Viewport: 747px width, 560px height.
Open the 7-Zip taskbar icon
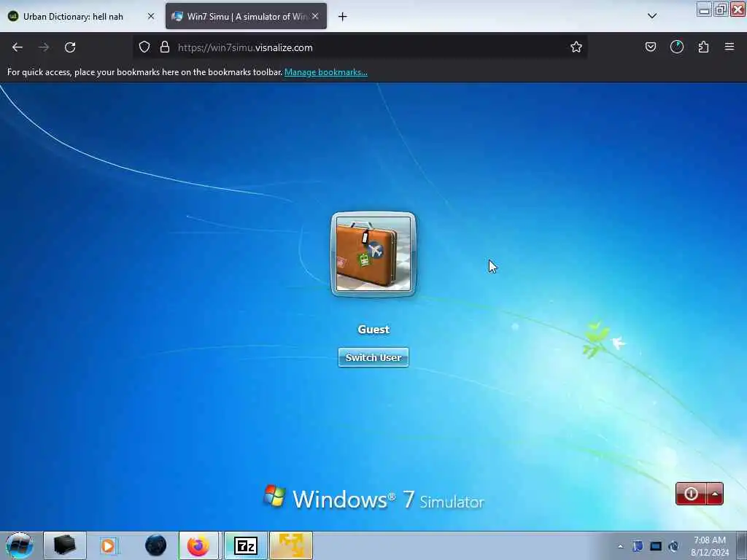pos(246,545)
